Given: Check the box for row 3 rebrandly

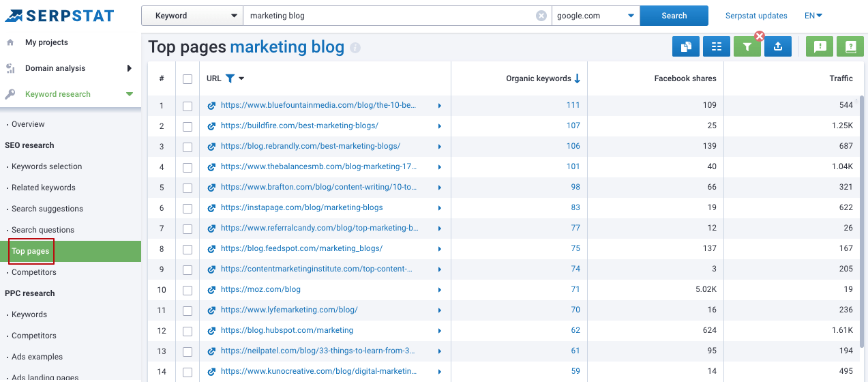Looking at the screenshot, I should tap(188, 147).
